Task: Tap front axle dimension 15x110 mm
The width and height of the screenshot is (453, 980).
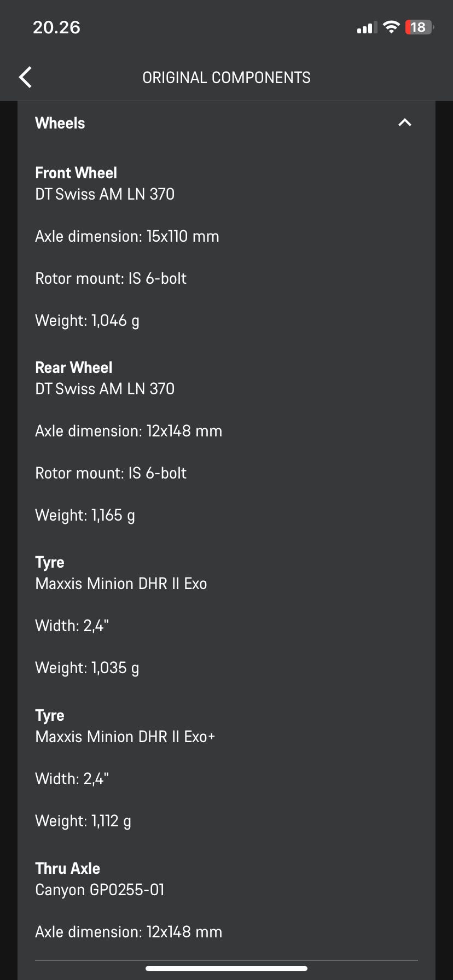Action: (127, 236)
